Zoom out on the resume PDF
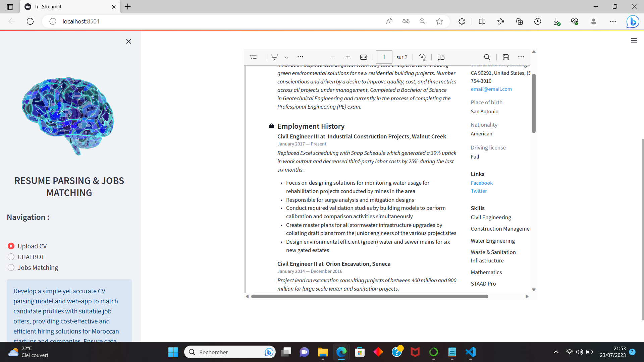Viewport: 644px width, 362px height. 333,57
